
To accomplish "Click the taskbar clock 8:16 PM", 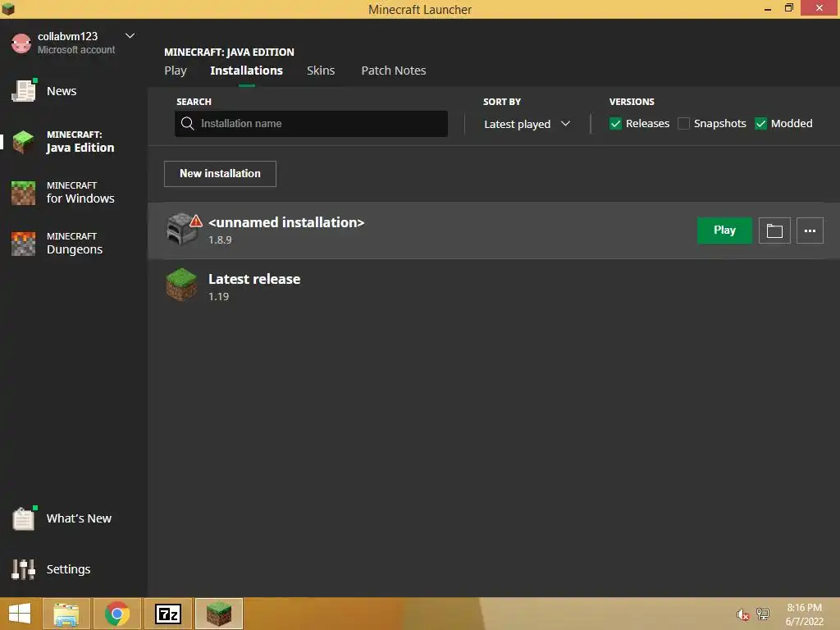I will click(804, 608).
